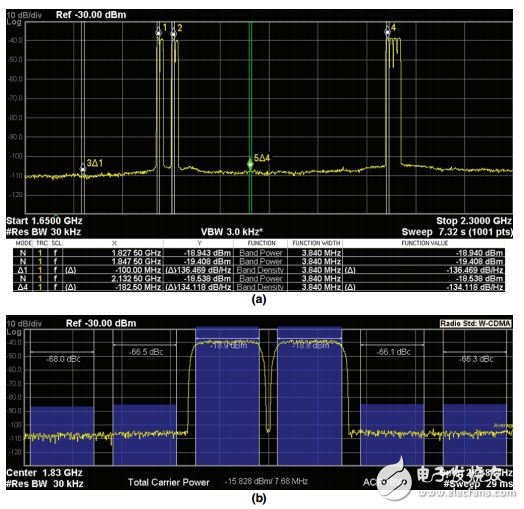Click the -68.0 dBc adjacent channel reading
Image resolution: width=524 pixels, height=509 pixels.
click(x=63, y=359)
